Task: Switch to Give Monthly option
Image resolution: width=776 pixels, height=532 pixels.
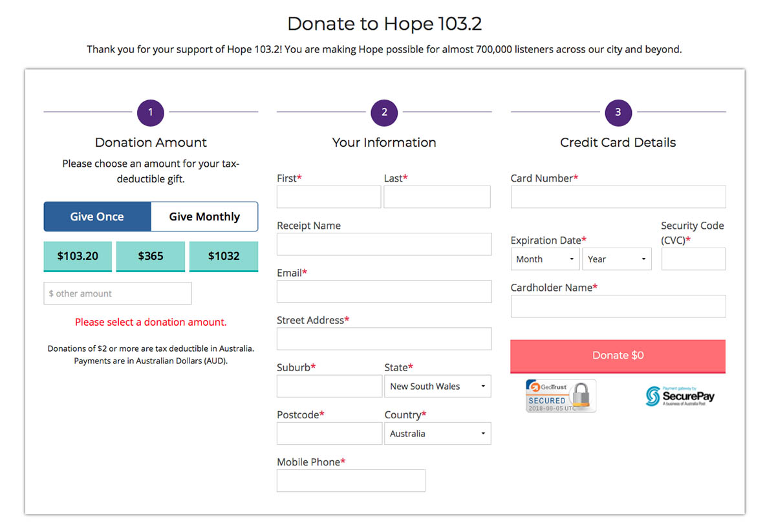Action: pyautogui.click(x=204, y=217)
